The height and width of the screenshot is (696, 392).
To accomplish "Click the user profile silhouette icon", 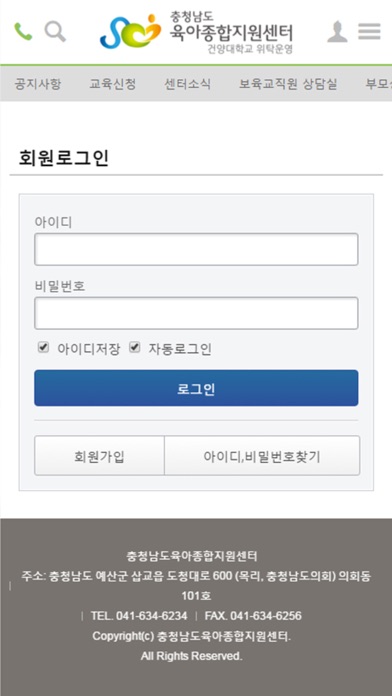I will (337, 32).
